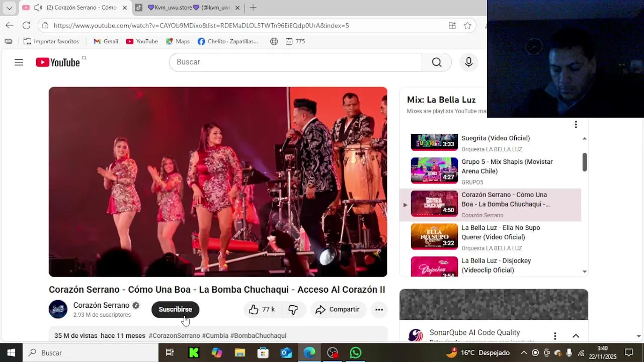Play La Bella Luz - Disjockey videoclip
This screenshot has height=362, width=644.
491,266
